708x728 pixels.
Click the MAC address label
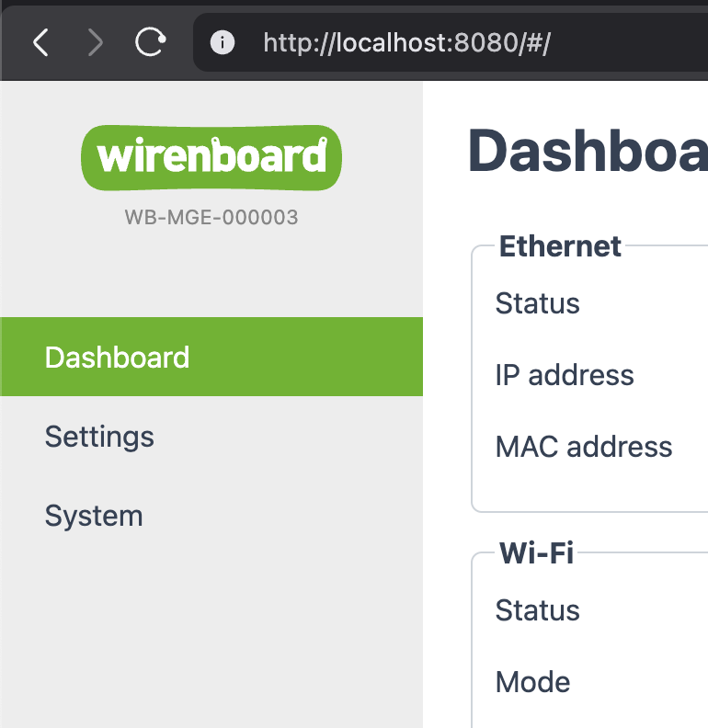coord(584,447)
